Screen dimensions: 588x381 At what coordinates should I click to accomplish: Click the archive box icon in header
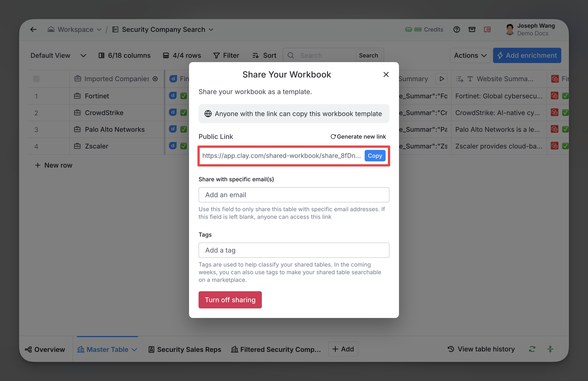[x=472, y=30]
